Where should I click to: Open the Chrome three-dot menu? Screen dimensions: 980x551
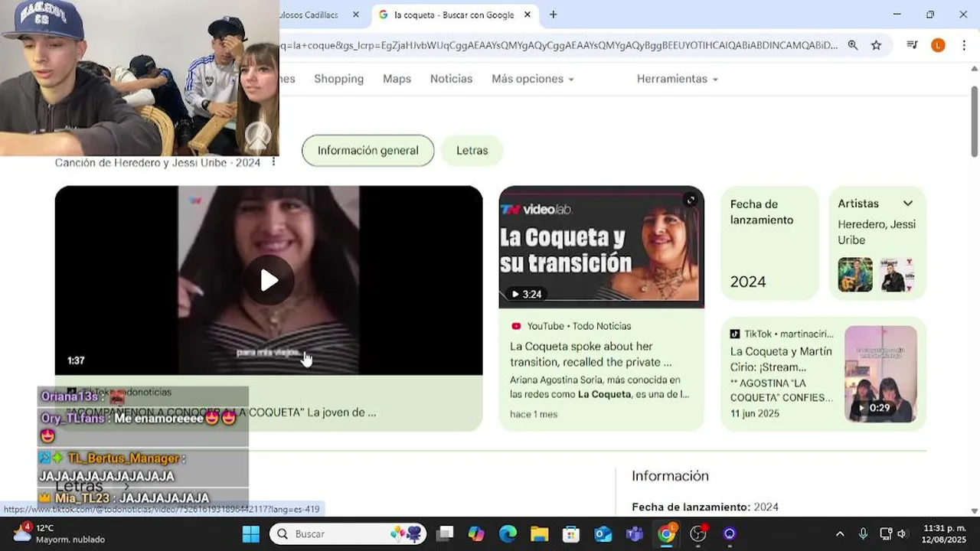click(x=963, y=45)
